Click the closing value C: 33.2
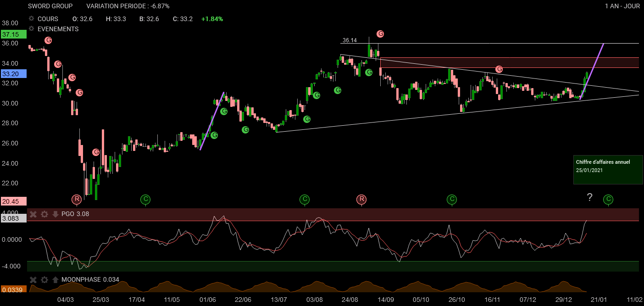Screen dimensions: 644x306 (183, 19)
